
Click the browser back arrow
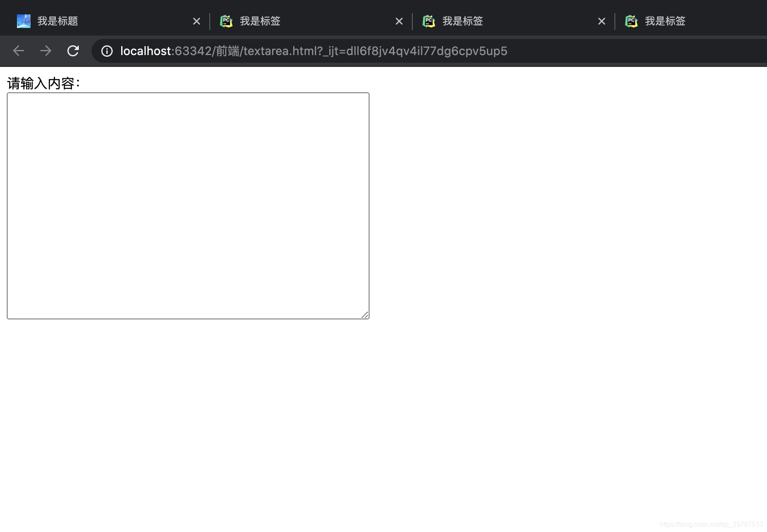pyautogui.click(x=19, y=51)
